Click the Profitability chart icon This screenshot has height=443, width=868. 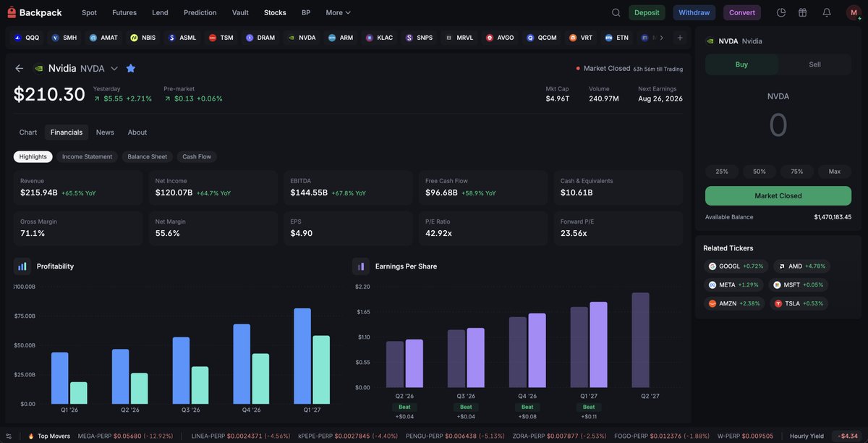pos(22,266)
